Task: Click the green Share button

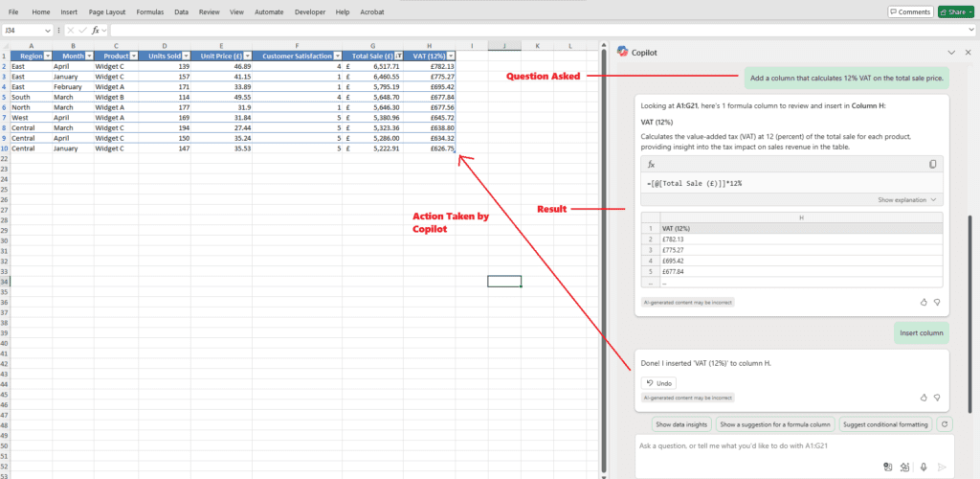Action: (956, 11)
